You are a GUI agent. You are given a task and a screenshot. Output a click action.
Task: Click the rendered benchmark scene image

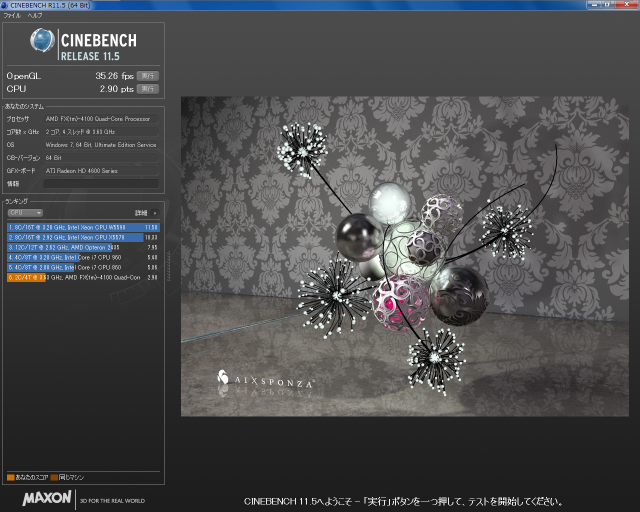click(404, 256)
